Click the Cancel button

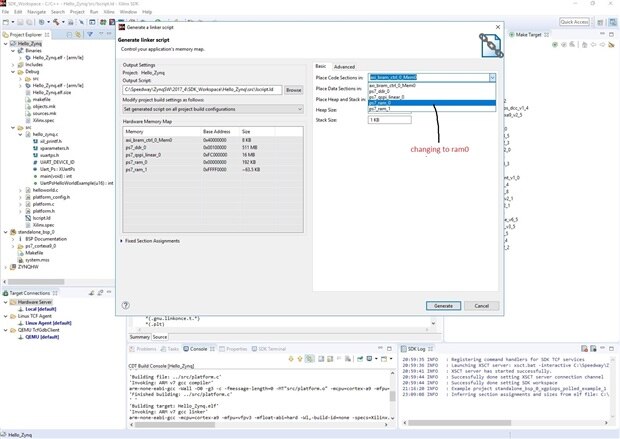(481, 305)
